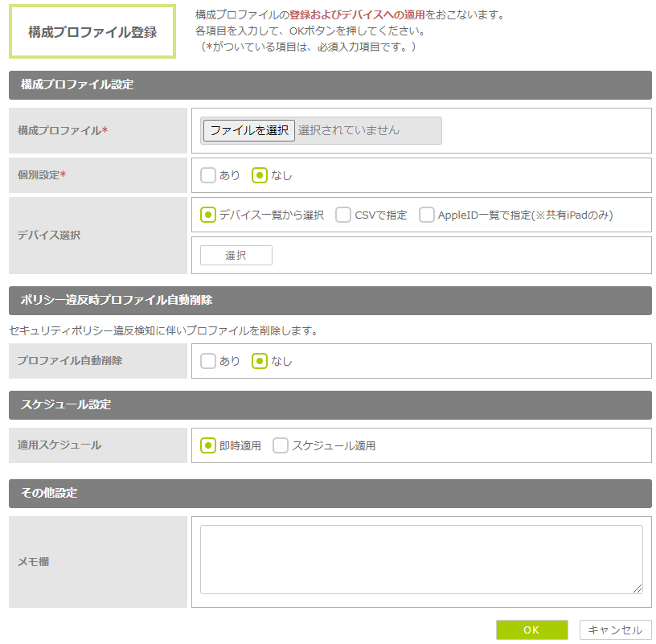Screen dimensions: 656x644
Task: Click the その他設定 section header
Action: point(330,494)
